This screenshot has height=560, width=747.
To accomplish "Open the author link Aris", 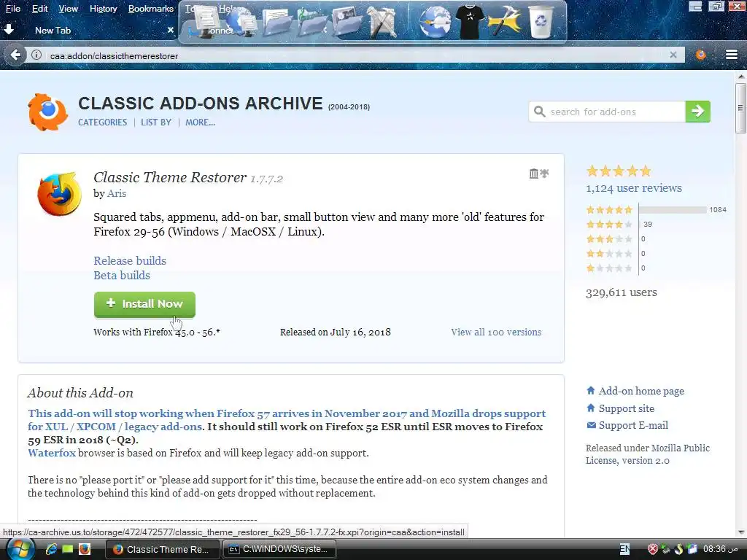I will point(117,193).
